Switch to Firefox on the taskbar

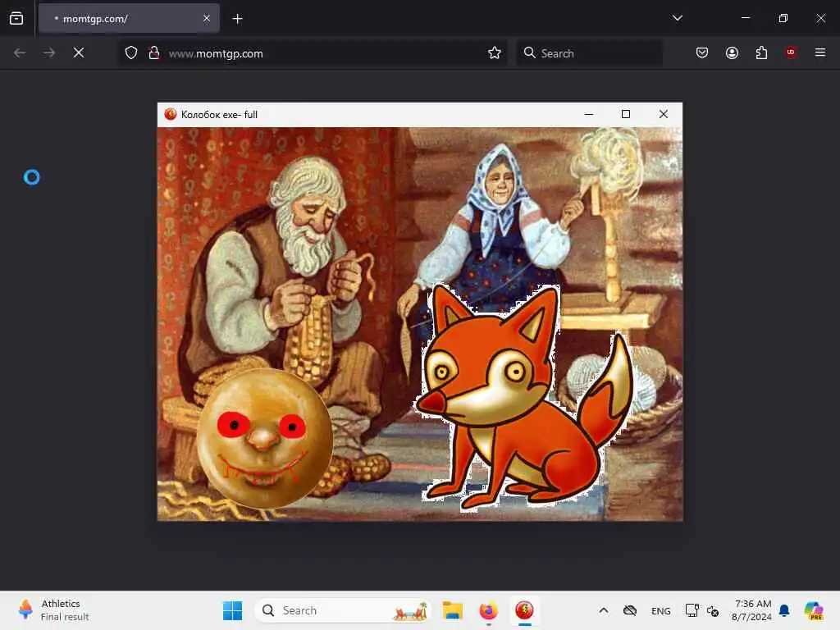coord(488,610)
